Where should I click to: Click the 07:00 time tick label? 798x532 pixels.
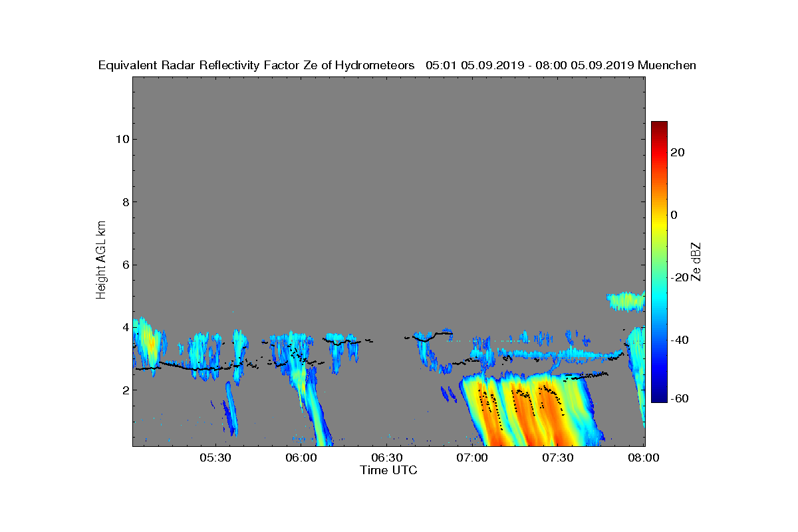(x=472, y=458)
